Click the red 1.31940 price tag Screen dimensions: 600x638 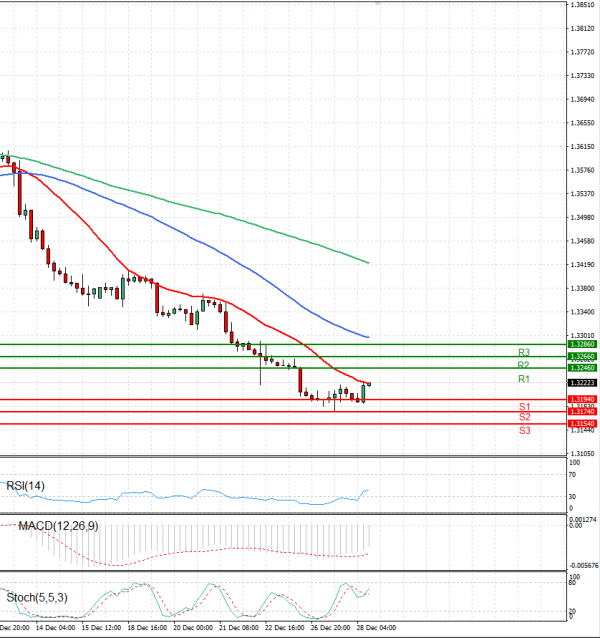[x=582, y=400]
